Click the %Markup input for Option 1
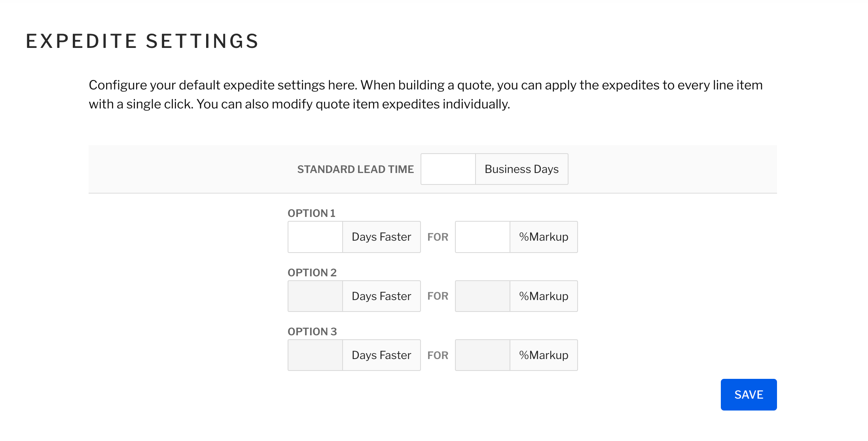This screenshot has height=441, width=868. click(x=482, y=237)
